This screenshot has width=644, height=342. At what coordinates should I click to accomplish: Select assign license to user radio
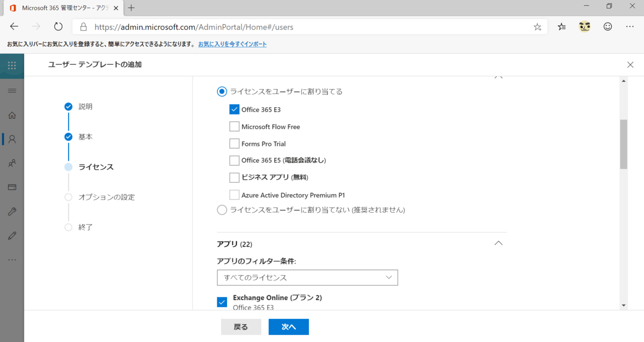point(222,92)
